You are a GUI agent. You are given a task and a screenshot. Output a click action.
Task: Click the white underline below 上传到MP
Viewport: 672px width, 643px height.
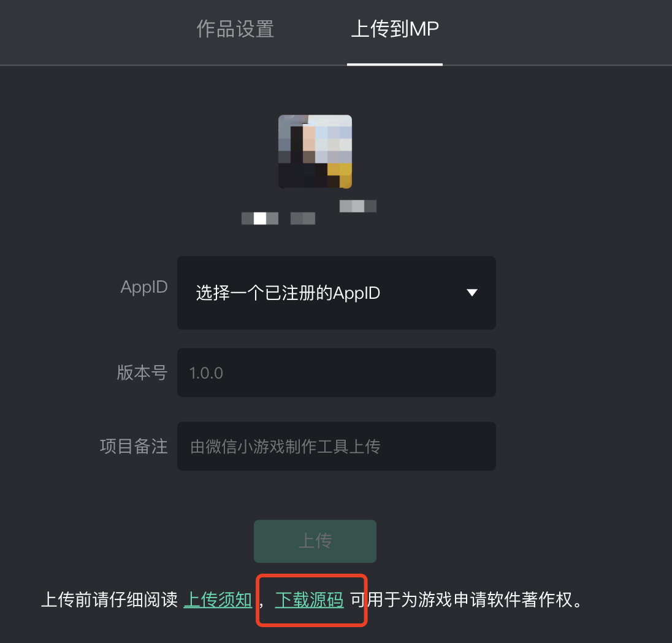pos(395,64)
